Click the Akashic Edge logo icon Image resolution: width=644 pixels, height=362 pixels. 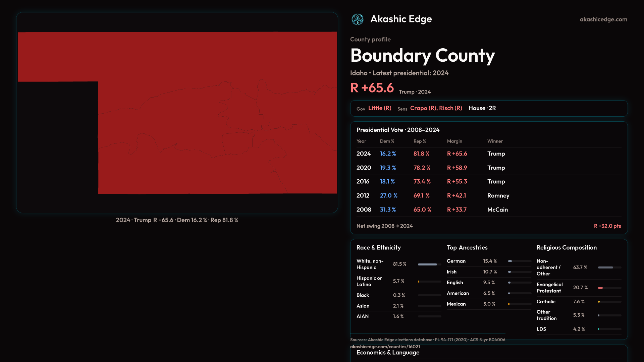tap(357, 19)
